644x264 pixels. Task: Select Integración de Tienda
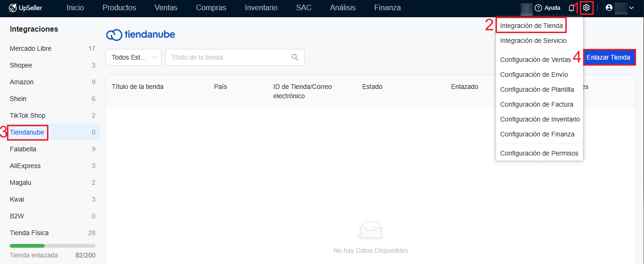point(531,26)
